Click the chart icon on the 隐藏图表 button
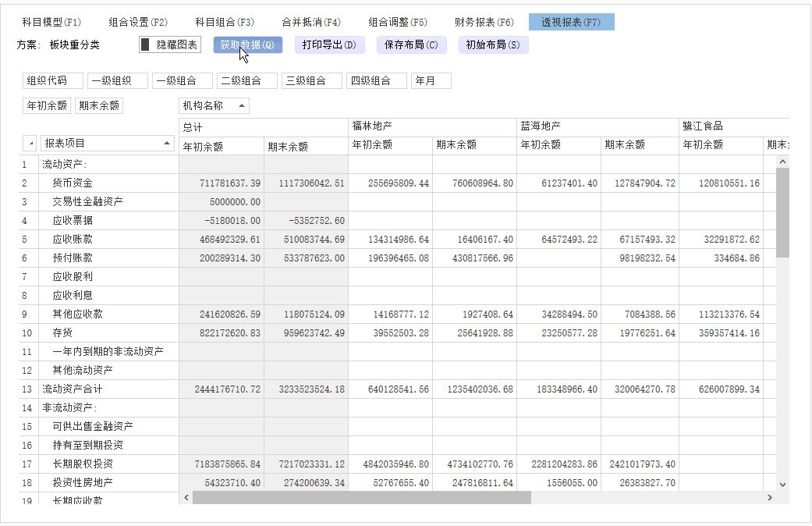This screenshot has height=526, width=812. pyautogui.click(x=144, y=45)
